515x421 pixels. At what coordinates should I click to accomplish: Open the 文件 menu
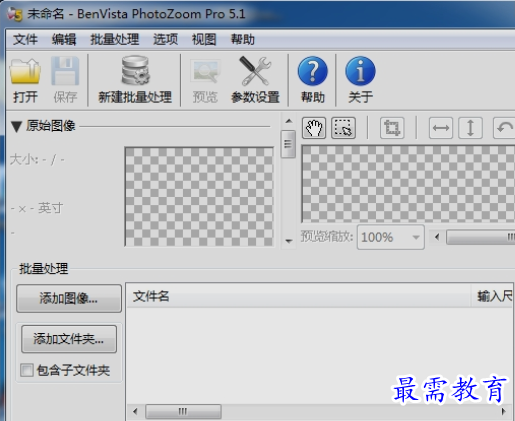pyautogui.click(x=25, y=39)
